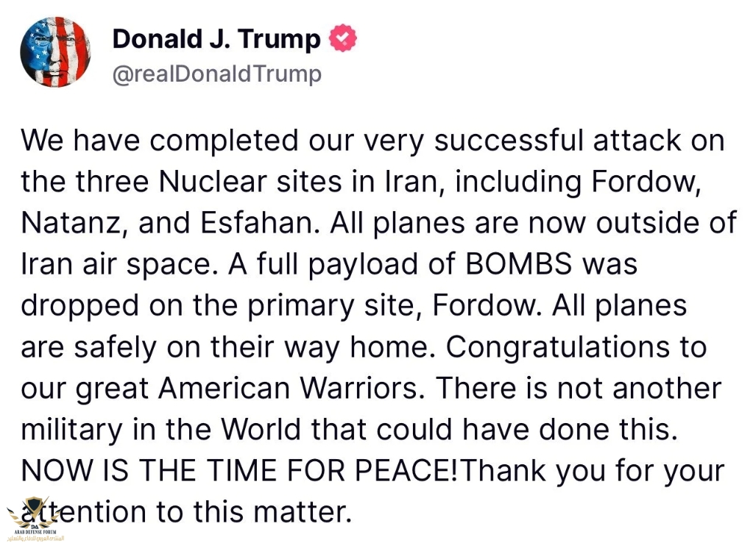Open the Donald J. Trump display name
Image resolution: width=756 pixels, height=543 pixels.
(x=216, y=40)
